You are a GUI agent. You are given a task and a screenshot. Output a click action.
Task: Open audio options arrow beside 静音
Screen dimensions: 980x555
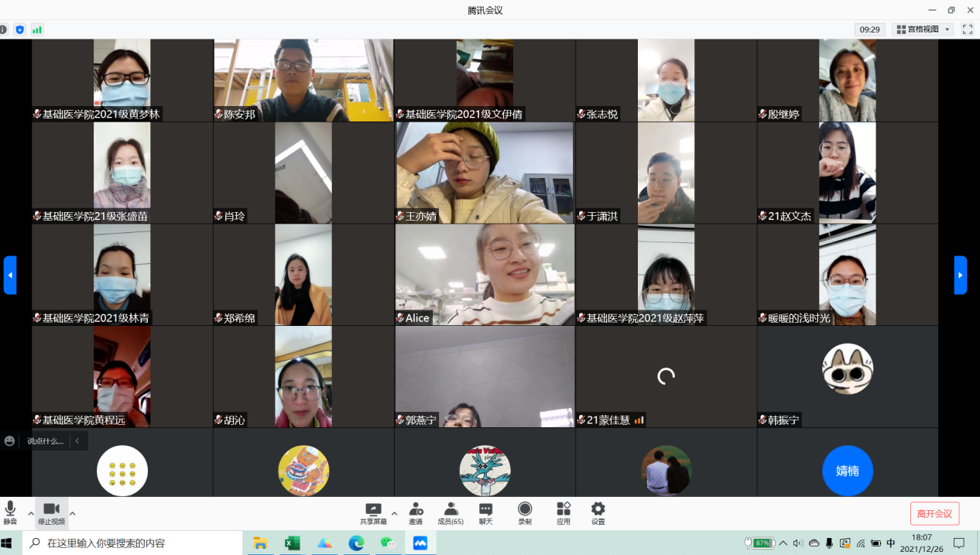click(31, 512)
